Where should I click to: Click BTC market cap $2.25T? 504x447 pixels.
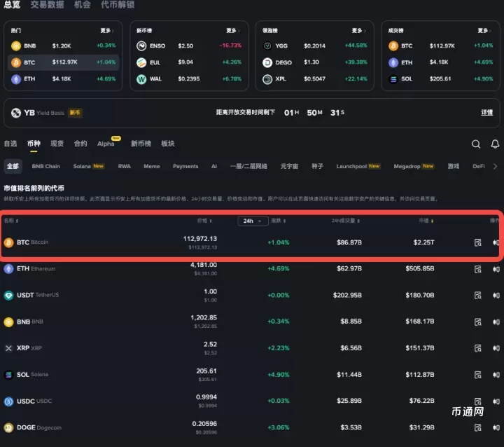[x=423, y=242]
